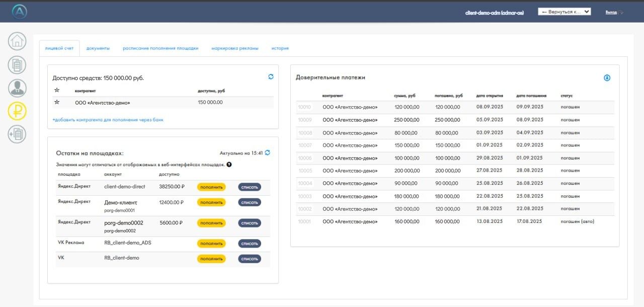
Task: Select trust payment number 10010
Action: point(305,107)
